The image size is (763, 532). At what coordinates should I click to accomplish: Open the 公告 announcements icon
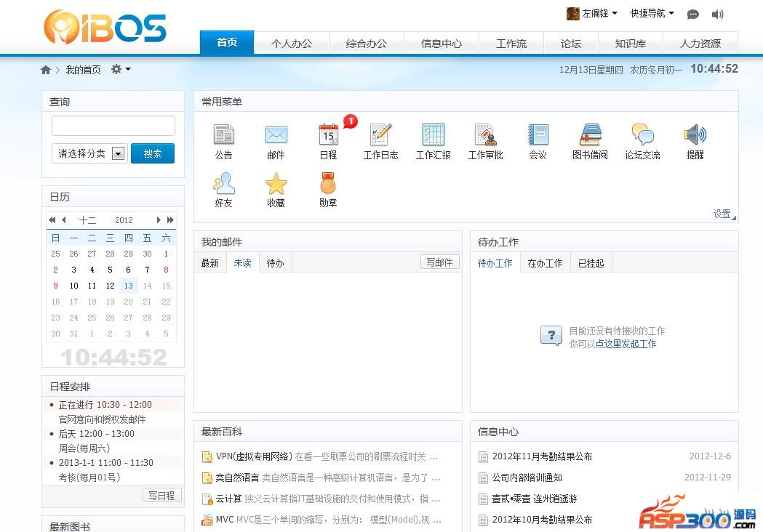click(223, 135)
